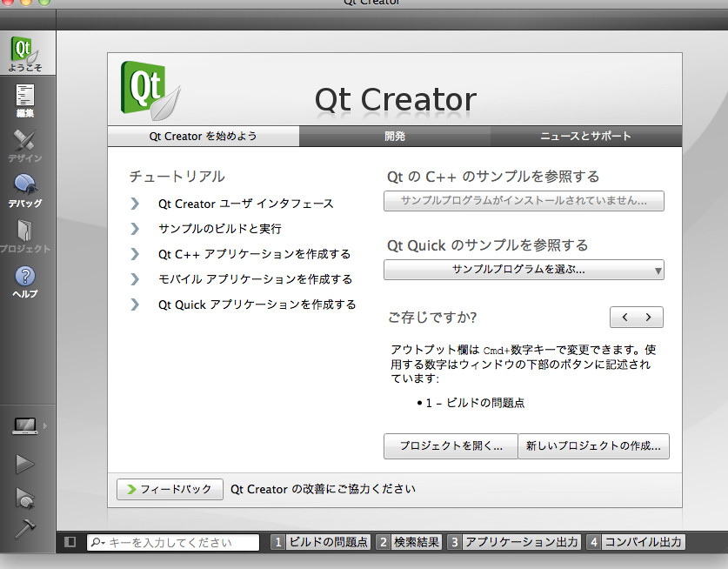Click the チュートリアル heading

[x=177, y=177]
